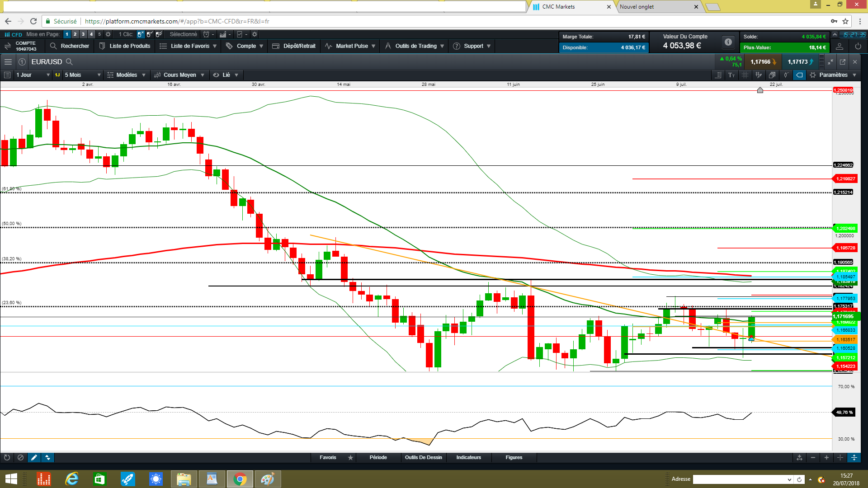Open Chrome from the Windows taskbar
Viewport: 868px width, 488px height.
(240, 479)
